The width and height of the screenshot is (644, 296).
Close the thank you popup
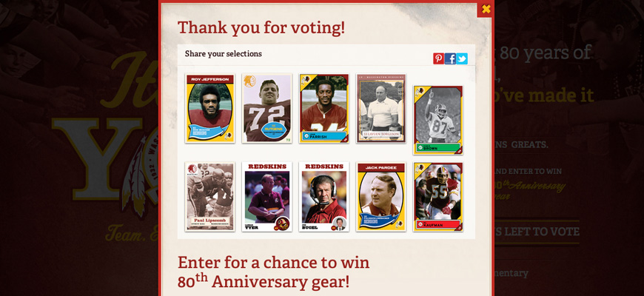click(486, 9)
